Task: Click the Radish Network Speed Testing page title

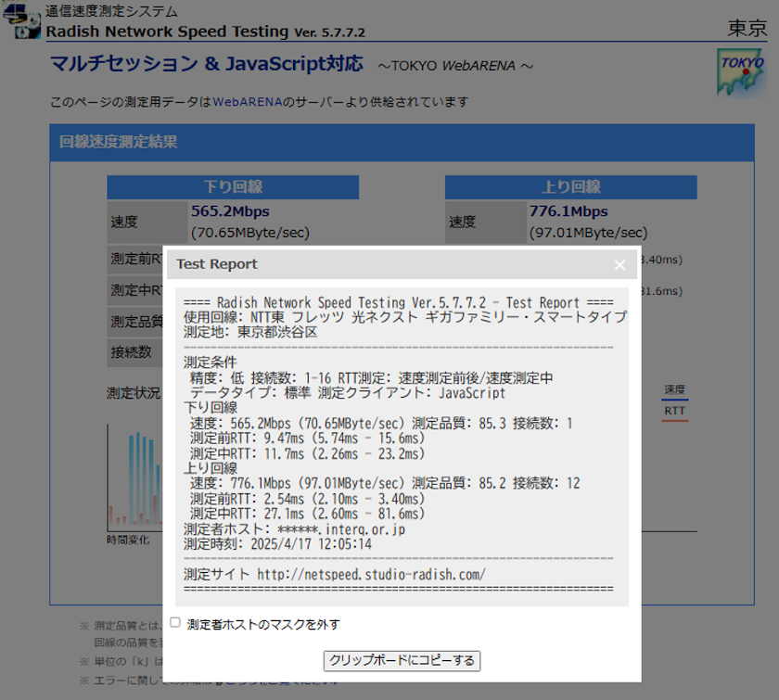Action: [x=167, y=32]
